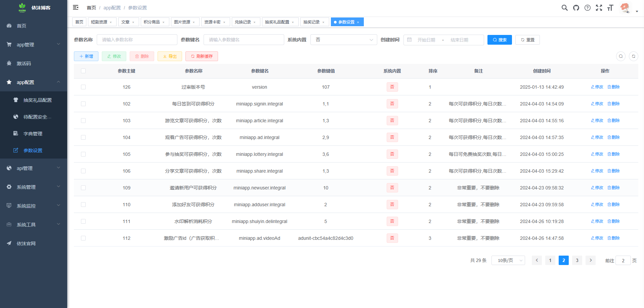The image size is (644, 308).
Task: Check the select-all header checkbox
Action: [83, 71]
